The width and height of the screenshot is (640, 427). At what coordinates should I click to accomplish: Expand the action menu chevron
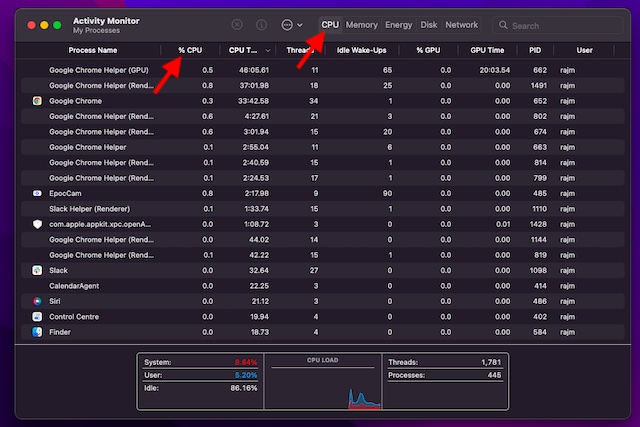(x=300, y=25)
